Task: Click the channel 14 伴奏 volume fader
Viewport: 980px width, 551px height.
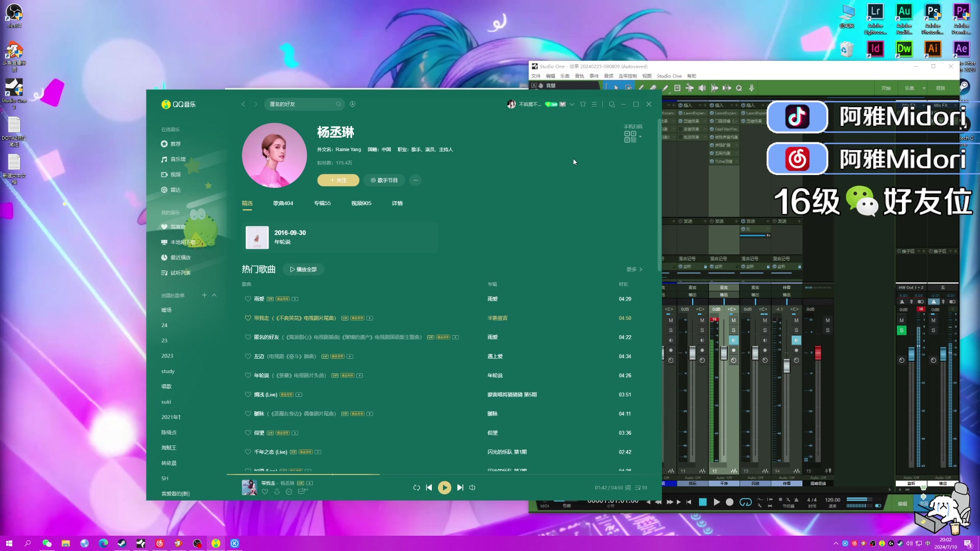Action: [x=787, y=365]
